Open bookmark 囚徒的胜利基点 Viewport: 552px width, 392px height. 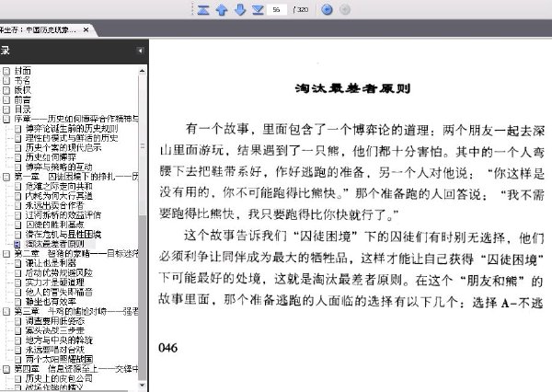click(55, 225)
